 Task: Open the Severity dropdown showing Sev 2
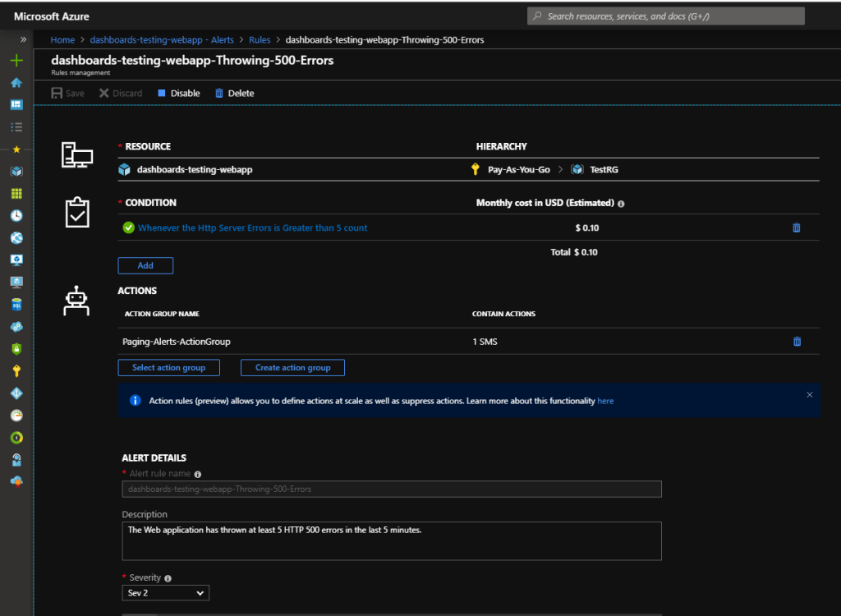pyautogui.click(x=166, y=593)
